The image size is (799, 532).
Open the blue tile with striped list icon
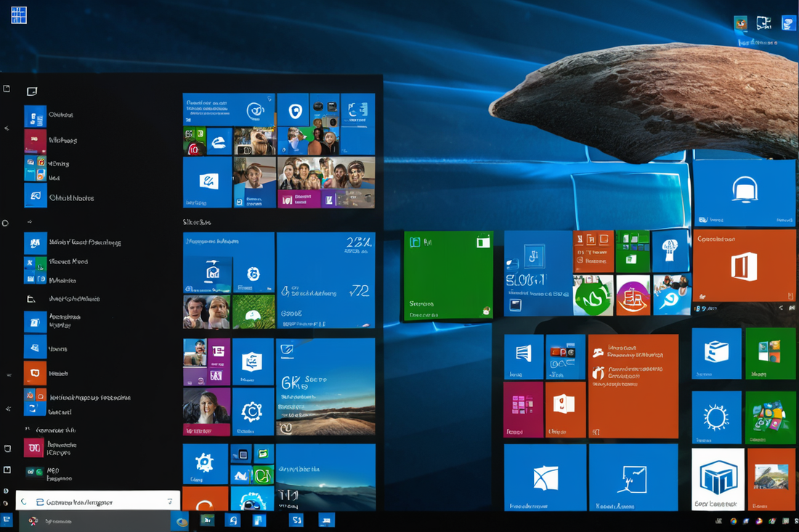click(x=523, y=357)
